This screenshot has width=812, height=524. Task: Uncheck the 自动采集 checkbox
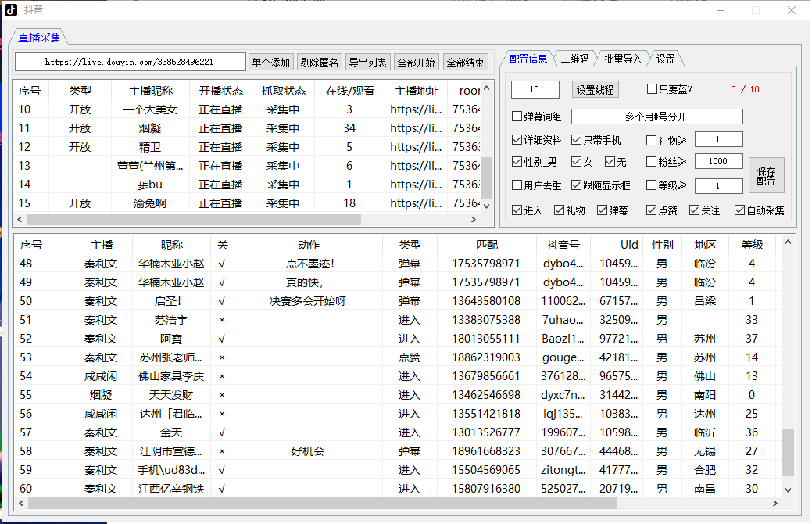[739, 210]
